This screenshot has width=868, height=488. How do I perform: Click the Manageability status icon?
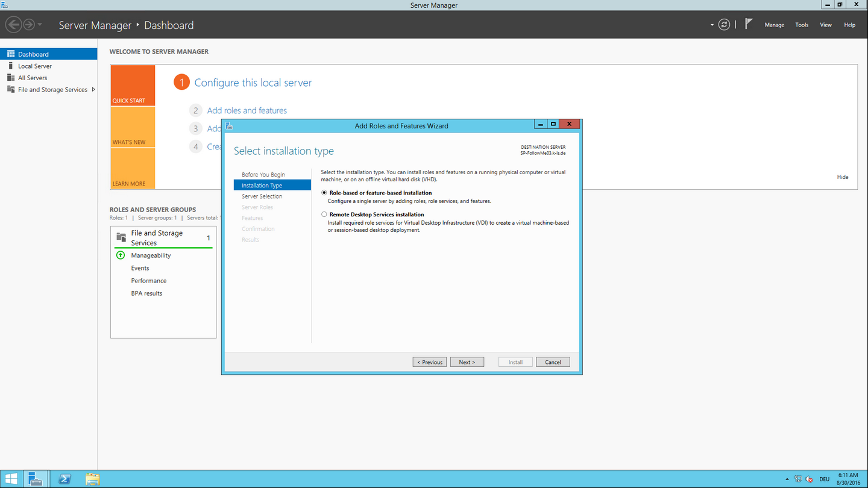(x=121, y=255)
